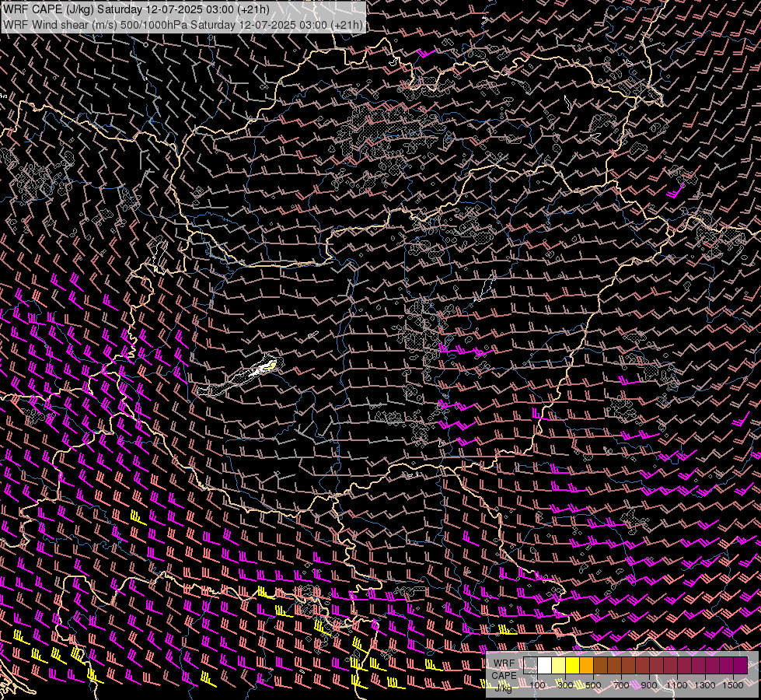Viewport: 761px width, 700px height.
Task: Click the pale yellow CAPE legend swatch
Action: (x=559, y=666)
